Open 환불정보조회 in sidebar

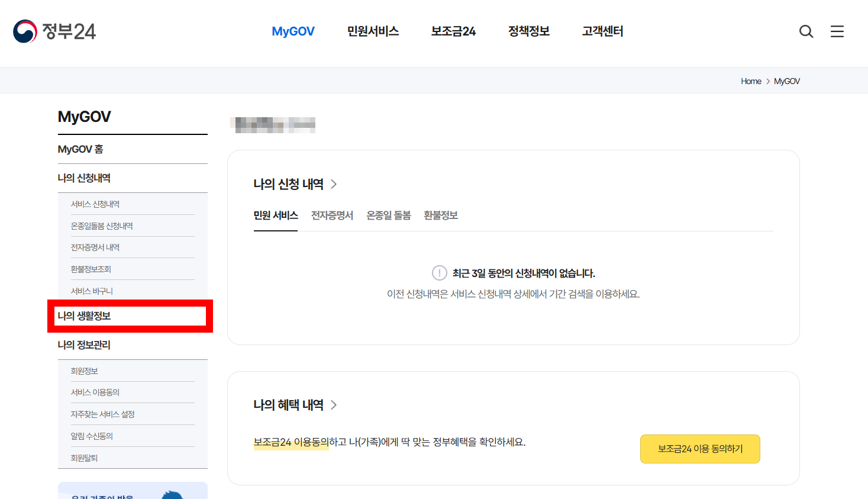pos(91,269)
